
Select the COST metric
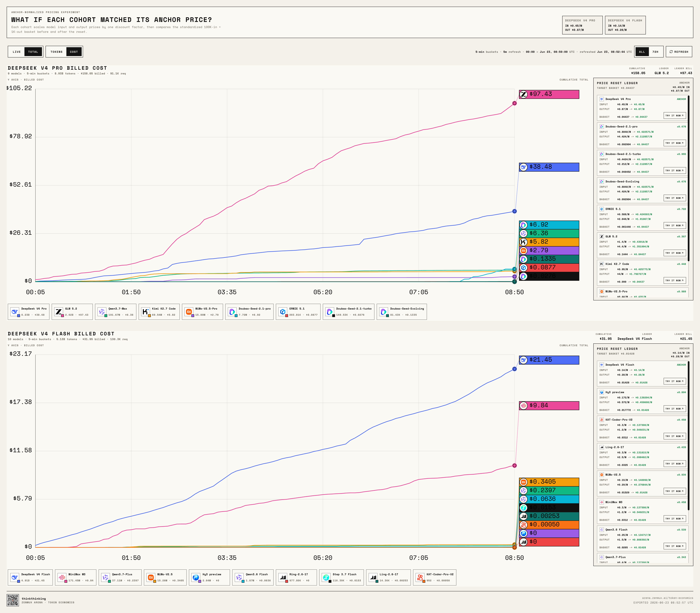(x=74, y=52)
